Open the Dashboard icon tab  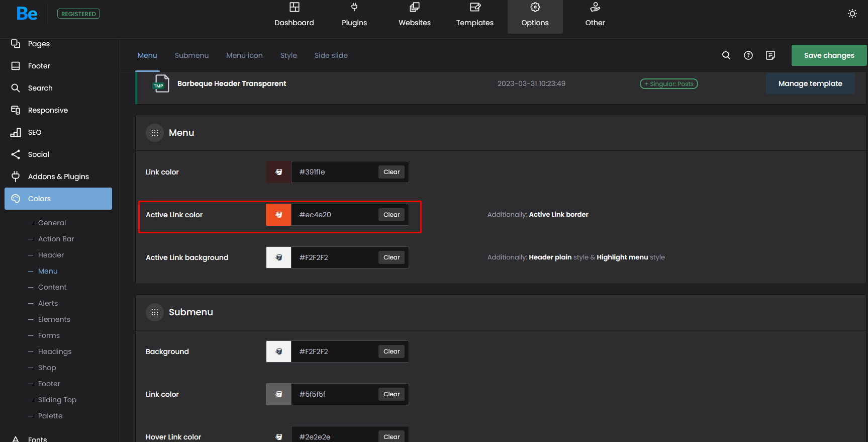pos(295,7)
